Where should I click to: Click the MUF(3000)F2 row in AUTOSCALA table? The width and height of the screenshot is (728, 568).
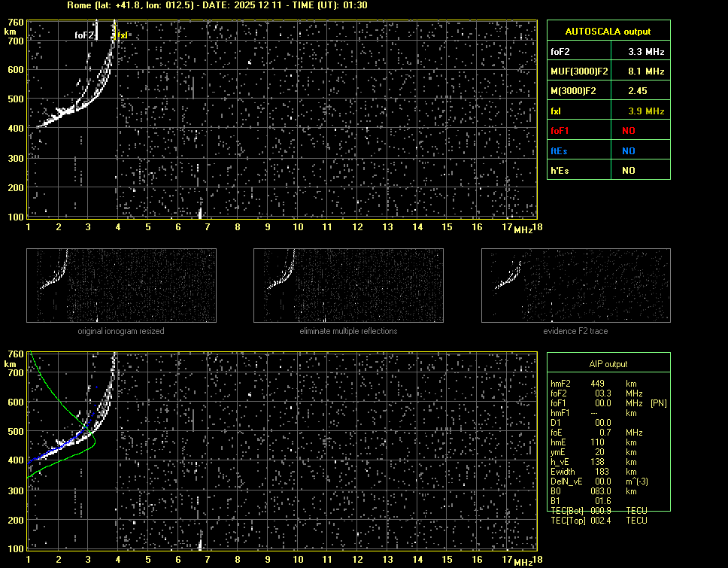click(x=608, y=71)
